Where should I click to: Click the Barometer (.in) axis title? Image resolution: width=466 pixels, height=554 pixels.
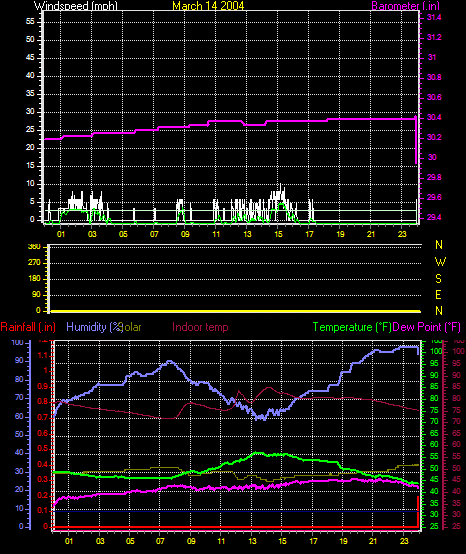[406, 6]
